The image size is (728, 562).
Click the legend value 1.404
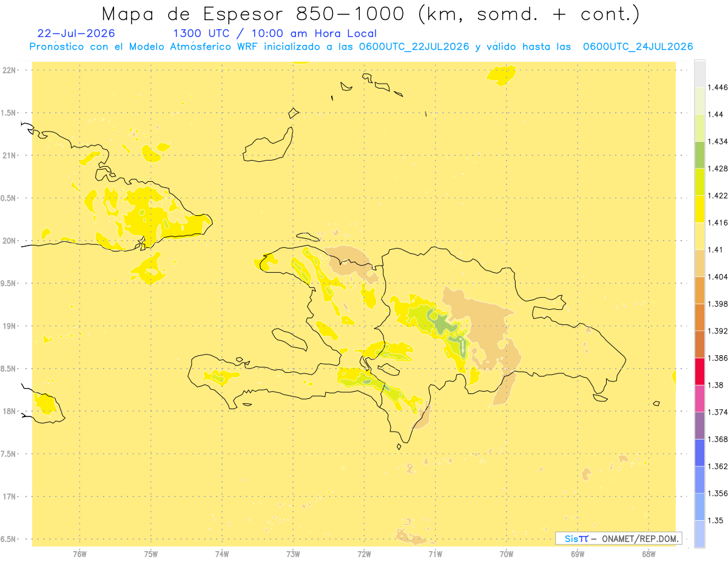[x=718, y=276]
